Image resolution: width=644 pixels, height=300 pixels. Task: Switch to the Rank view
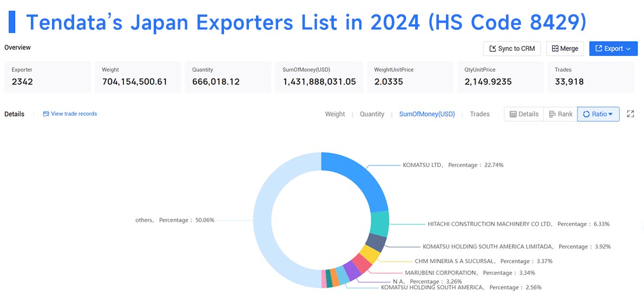point(560,114)
